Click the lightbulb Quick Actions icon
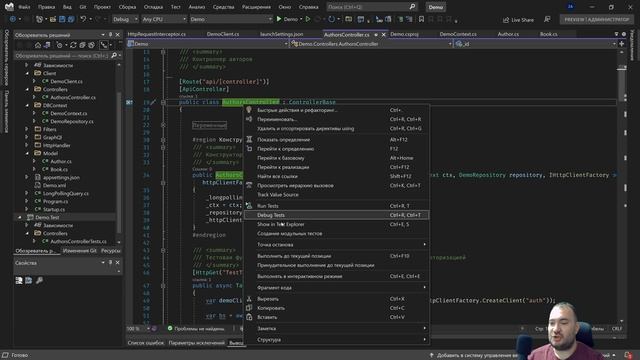 [249, 110]
